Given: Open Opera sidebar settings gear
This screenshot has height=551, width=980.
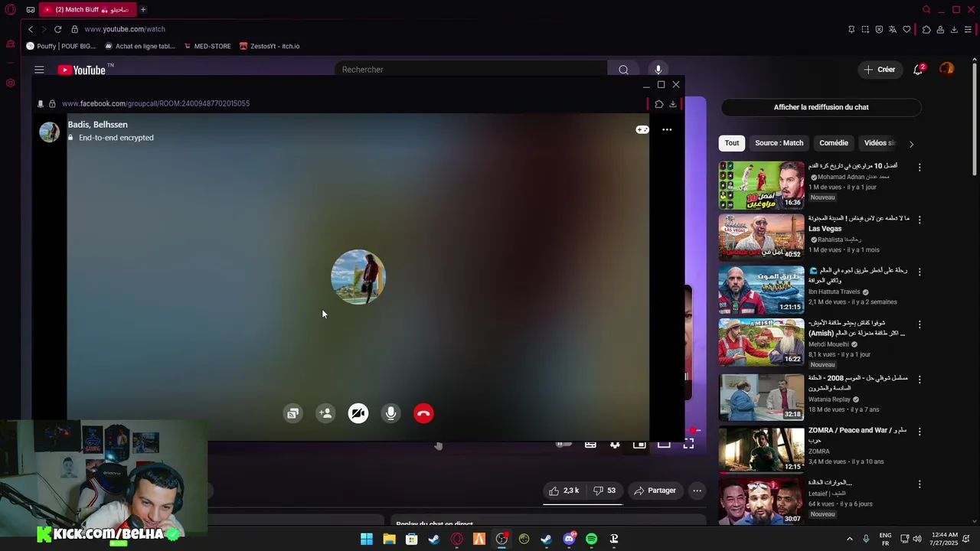Looking at the screenshot, I should coord(10,83).
